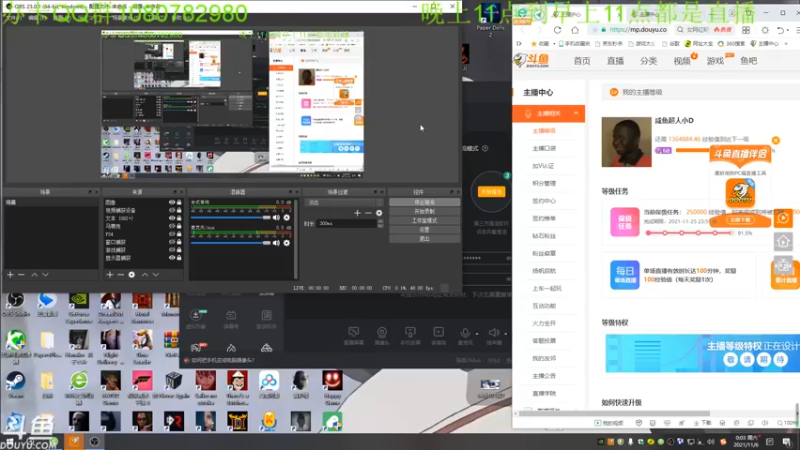
Task: Add scene transition with plus icon
Action: [x=357, y=213]
